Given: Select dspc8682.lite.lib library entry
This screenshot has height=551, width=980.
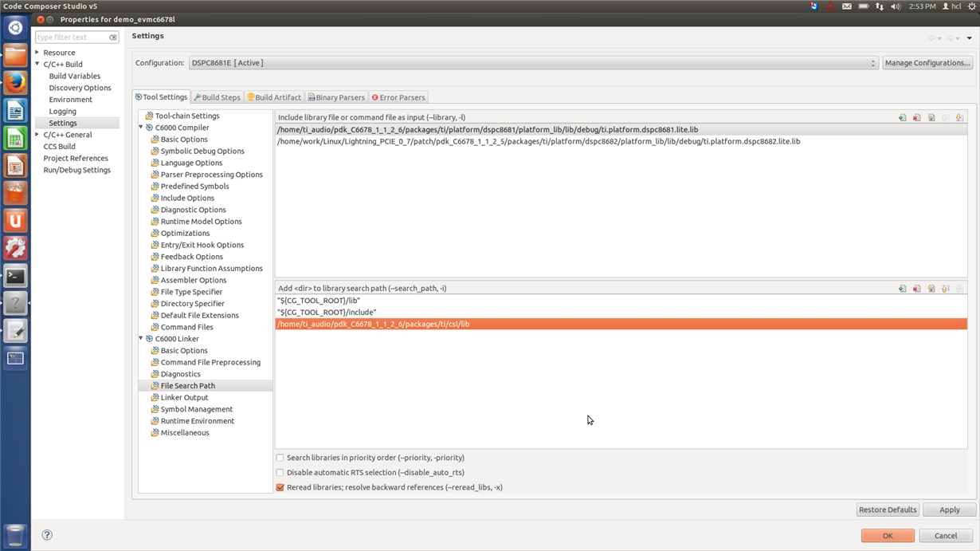Looking at the screenshot, I should coord(621,141).
